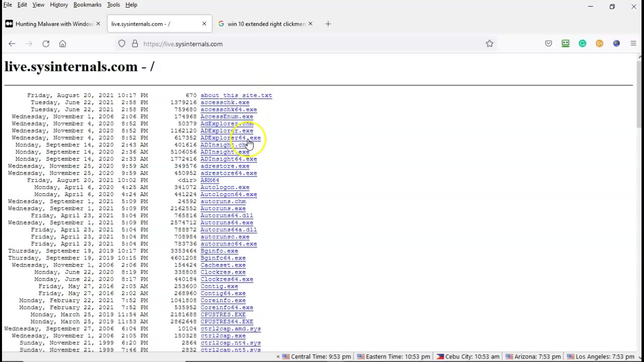
Task: Download Autoruns64.exe
Action: click(226, 222)
